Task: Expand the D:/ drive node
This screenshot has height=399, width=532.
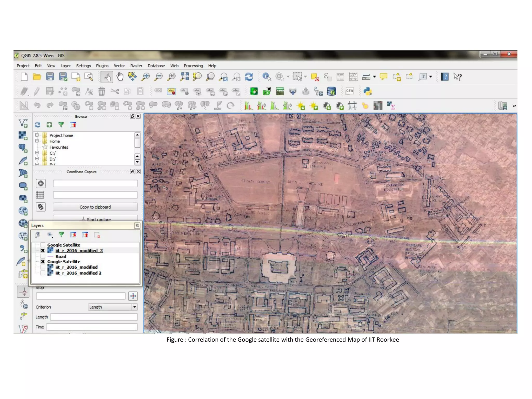Action: (x=37, y=159)
